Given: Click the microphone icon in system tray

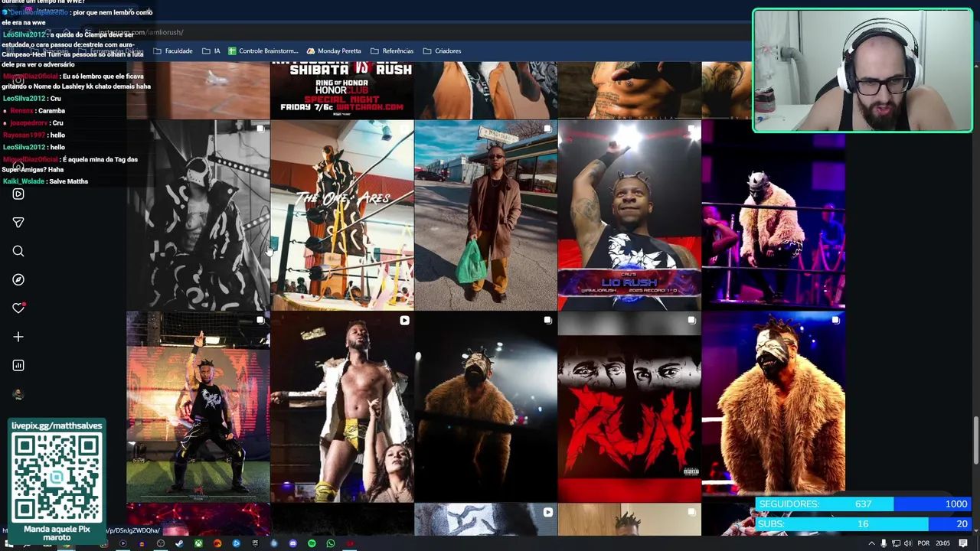Looking at the screenshot, I should 884,543.
